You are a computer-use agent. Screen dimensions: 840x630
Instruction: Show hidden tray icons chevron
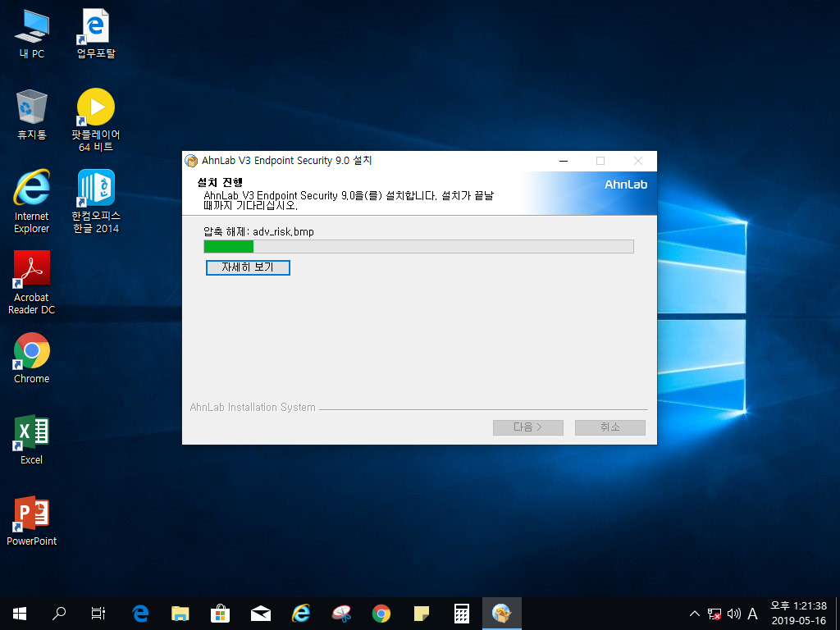[694, 614]
